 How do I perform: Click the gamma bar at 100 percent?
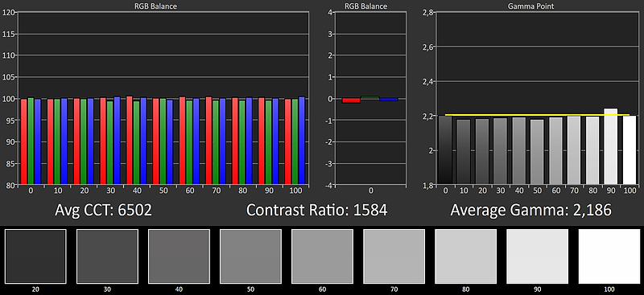(x=630, y=150)
